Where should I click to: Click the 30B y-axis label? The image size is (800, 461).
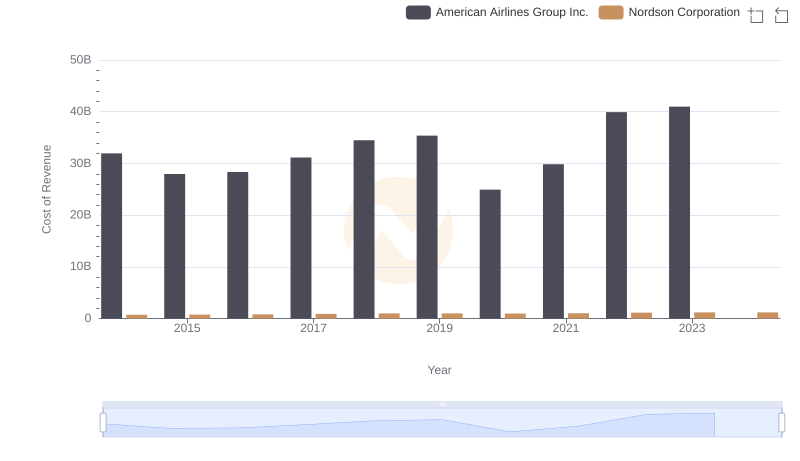(81, 163)
